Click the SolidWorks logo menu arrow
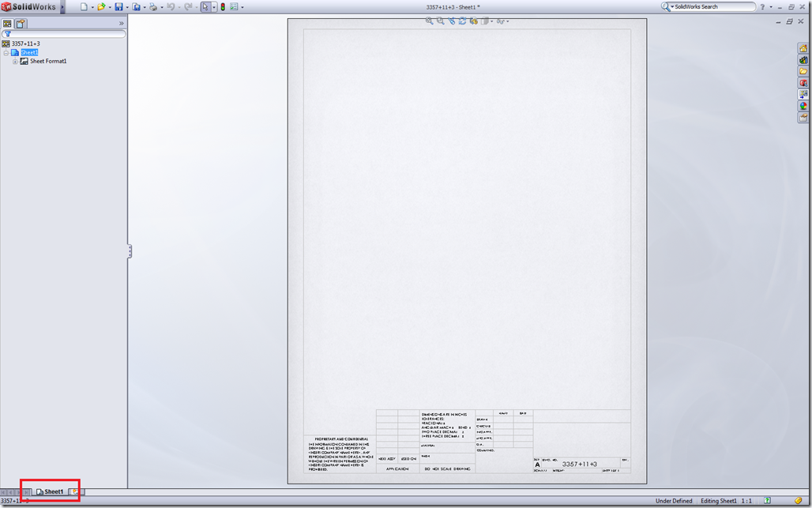Screen dimensions: 812x508 tap(62, 7)
